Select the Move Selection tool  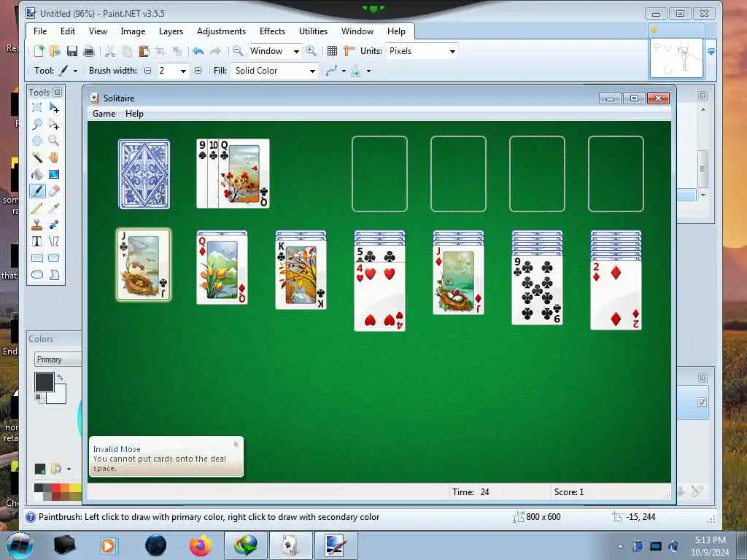(54, 124)
